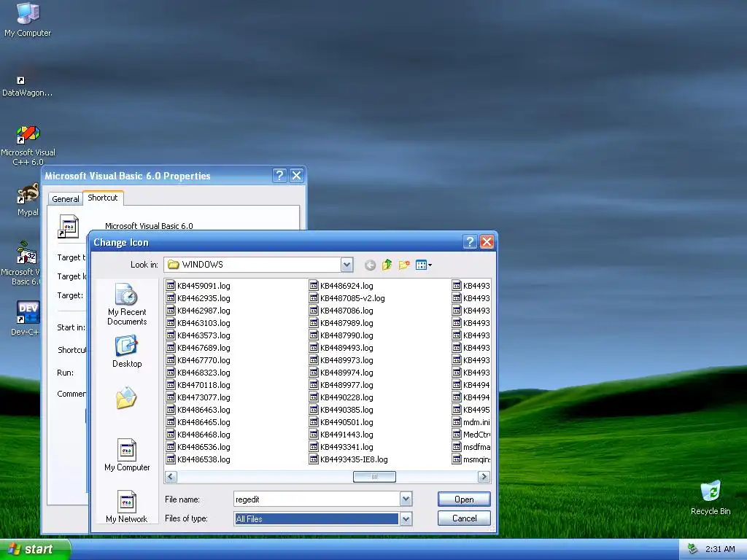Select file KB4486538.log
Image resolution: width=747 pixels, height=560 pixels.
pyautogui.click(x=198, y=459)
